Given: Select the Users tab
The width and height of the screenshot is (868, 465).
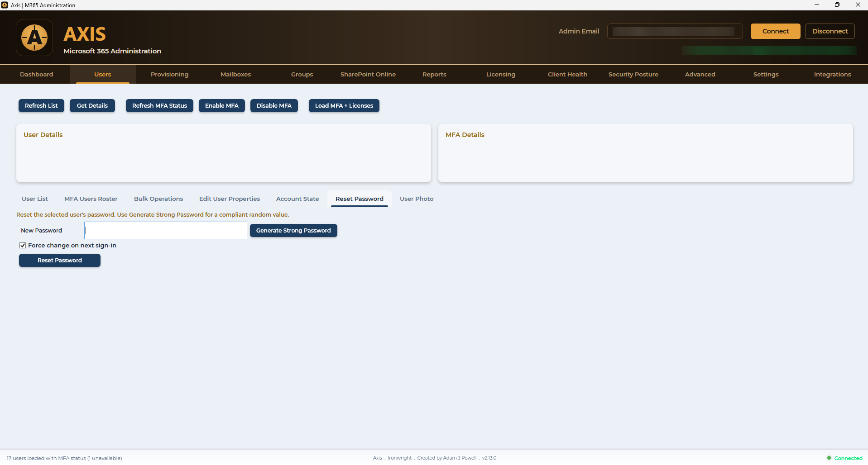Looking at the screenshot, I should (103, 74).
